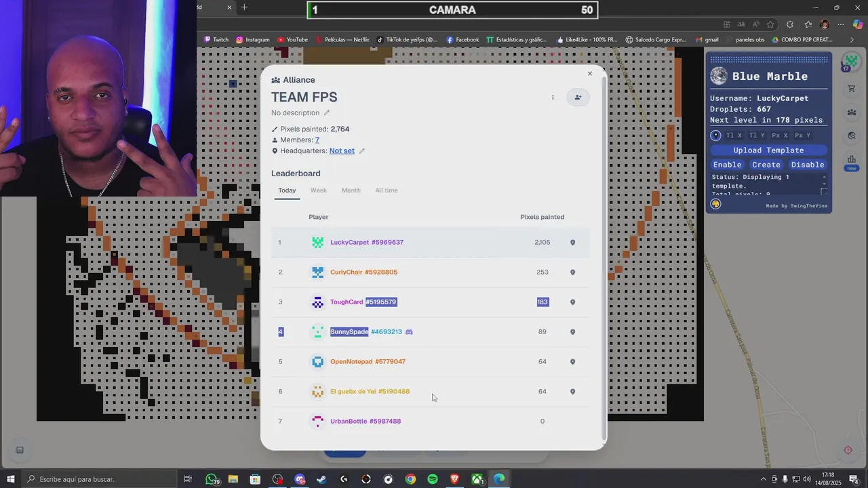Open the Facebook bookmark
Screen dimensions: 868x488
pos(462,40)
